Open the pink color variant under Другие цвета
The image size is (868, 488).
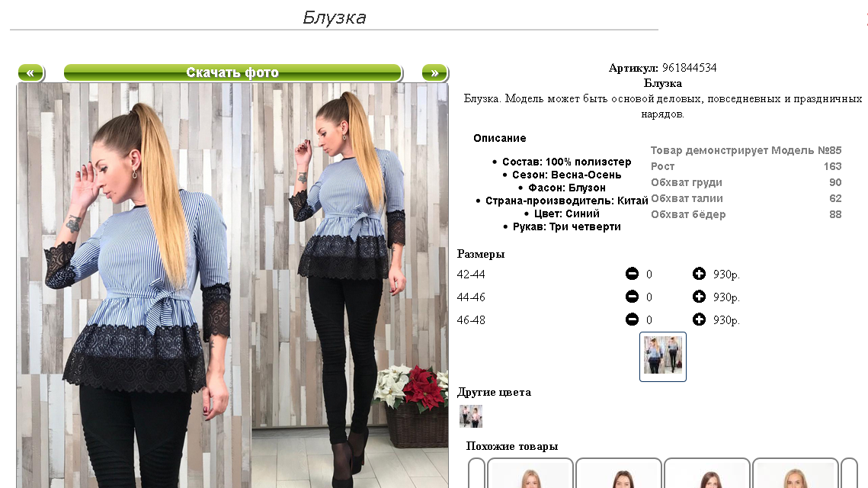[471, 416]
